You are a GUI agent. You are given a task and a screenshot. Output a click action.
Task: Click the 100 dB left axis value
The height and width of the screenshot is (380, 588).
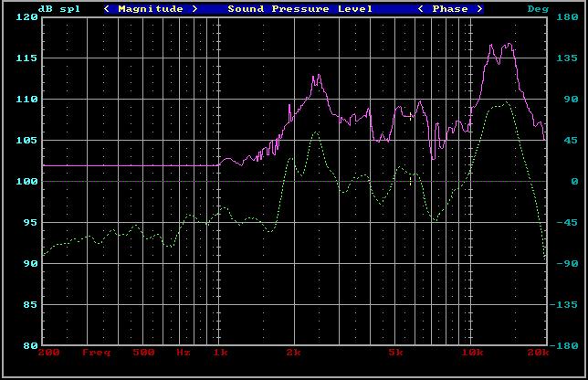[x=27, y=182]
